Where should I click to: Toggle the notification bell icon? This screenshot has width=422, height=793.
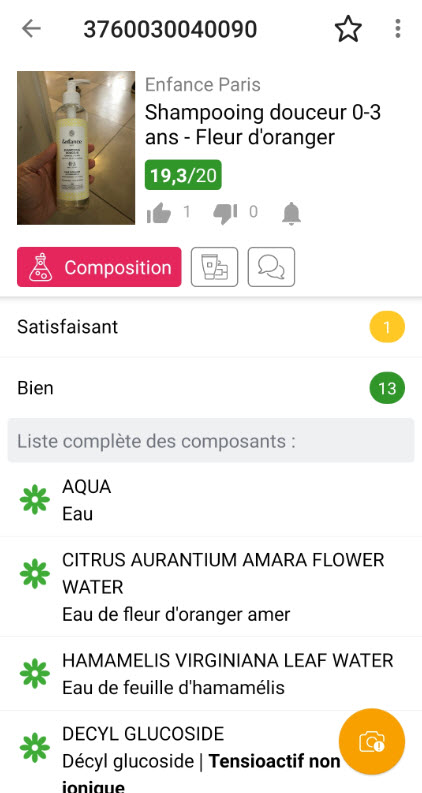click(x=291, y=213)
